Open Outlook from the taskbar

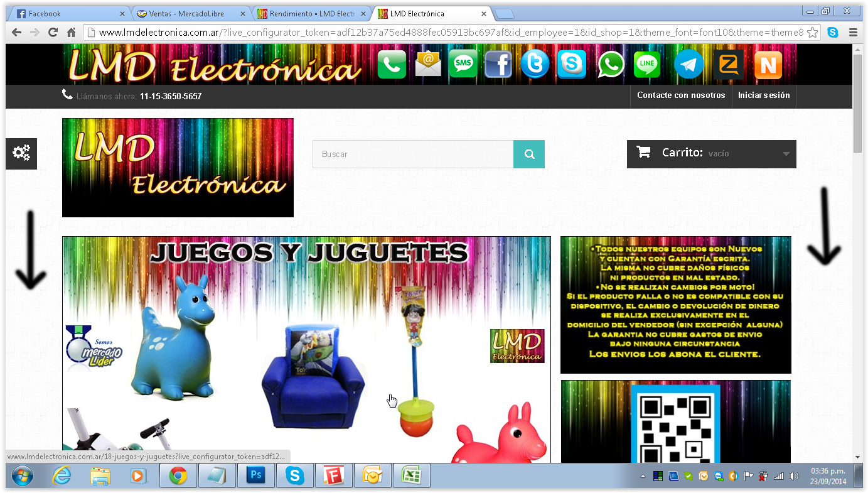372,476
